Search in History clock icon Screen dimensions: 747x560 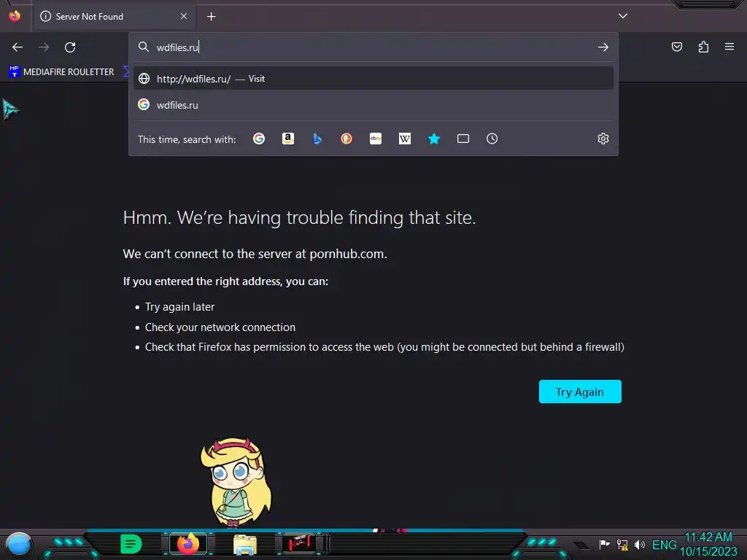click(x=492, y=139)
